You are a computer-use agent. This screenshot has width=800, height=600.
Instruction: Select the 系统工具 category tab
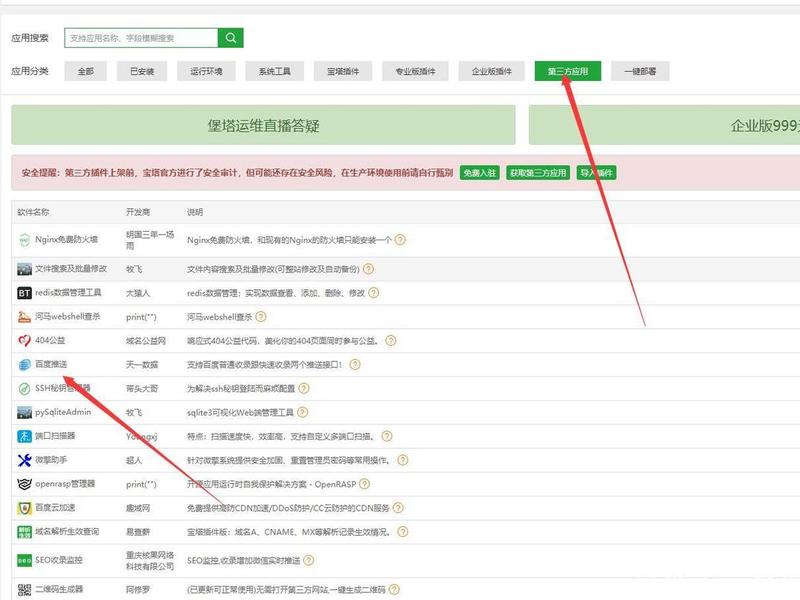click(274, 71)
